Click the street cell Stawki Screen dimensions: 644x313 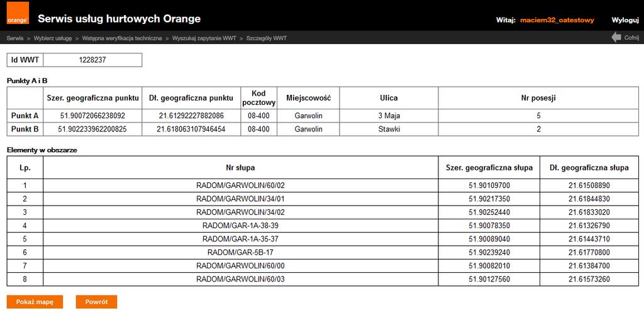tap(389, 129)
